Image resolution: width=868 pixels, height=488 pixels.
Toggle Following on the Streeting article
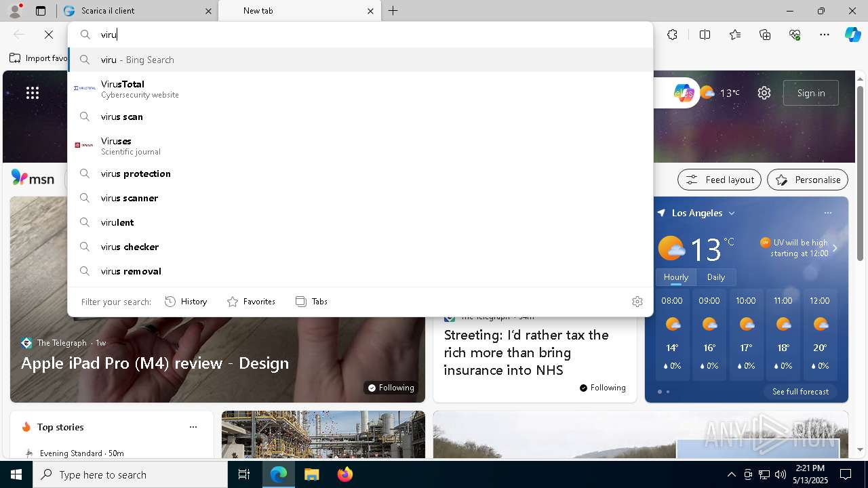click(603, 388)
